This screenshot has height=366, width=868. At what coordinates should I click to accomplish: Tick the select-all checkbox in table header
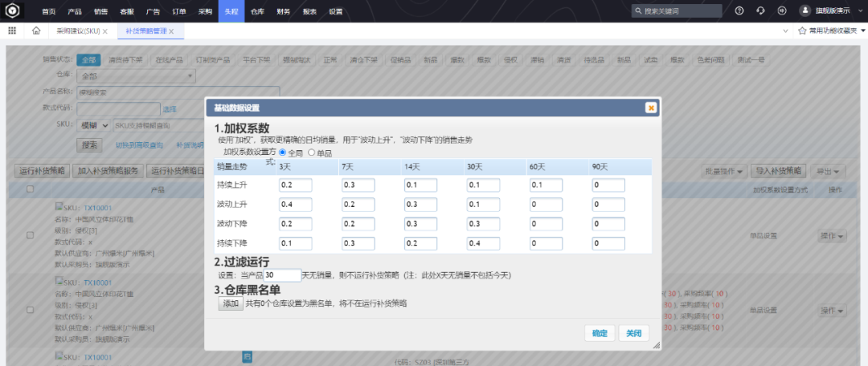(x=30, y=189)
